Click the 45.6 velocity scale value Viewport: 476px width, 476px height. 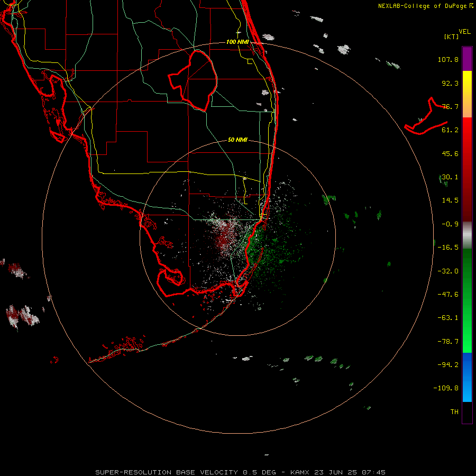point(450,153)
